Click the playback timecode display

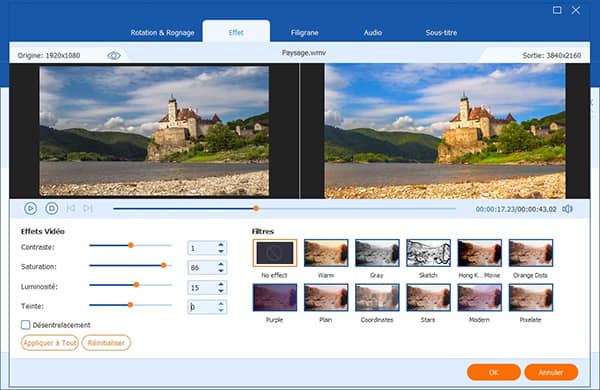(516, 209)
